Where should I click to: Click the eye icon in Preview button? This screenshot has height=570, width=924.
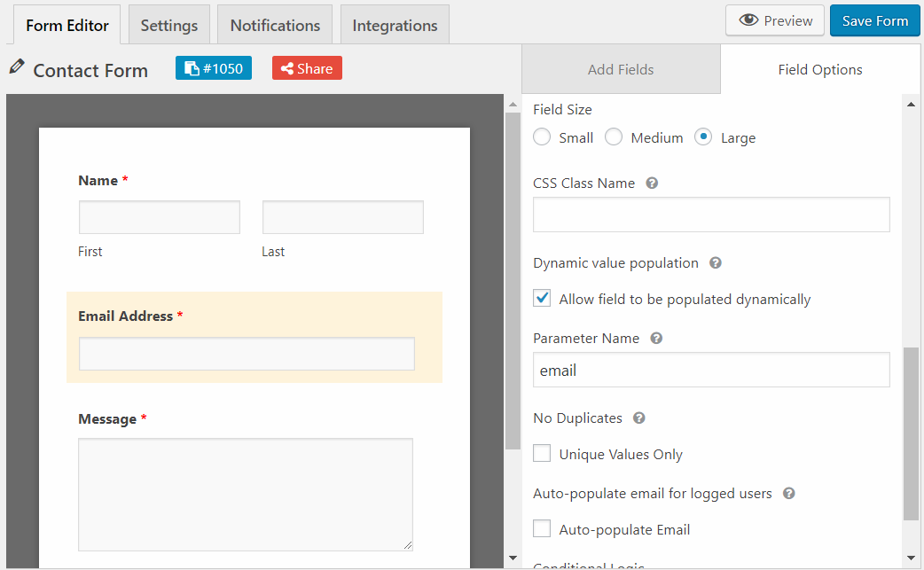tap(748, 20)
